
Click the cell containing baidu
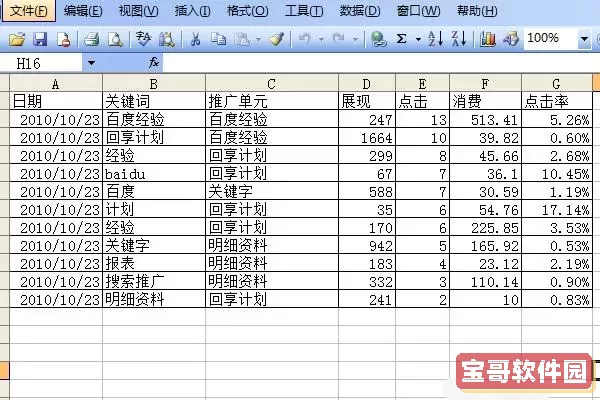pos(154,173)
